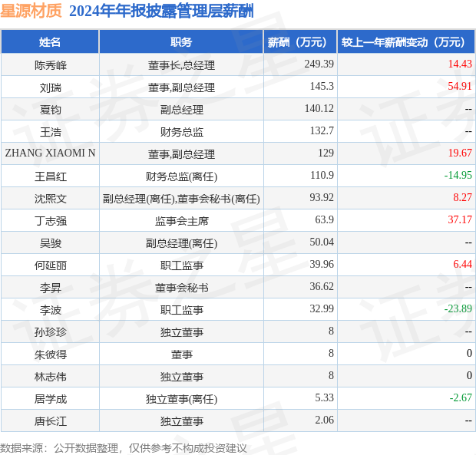Click salary value 140.12
The height and width of the screenshot is (455, 476).
[x=319, y=109]
